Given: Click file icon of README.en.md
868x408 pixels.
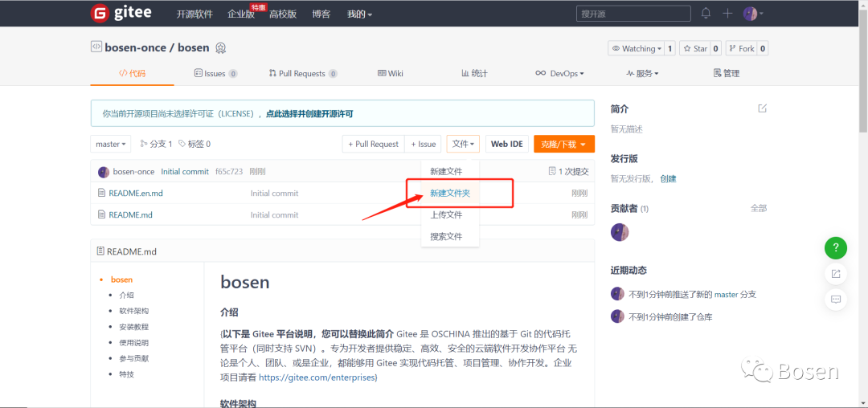Looking at the screenshot, I should 101,193.
